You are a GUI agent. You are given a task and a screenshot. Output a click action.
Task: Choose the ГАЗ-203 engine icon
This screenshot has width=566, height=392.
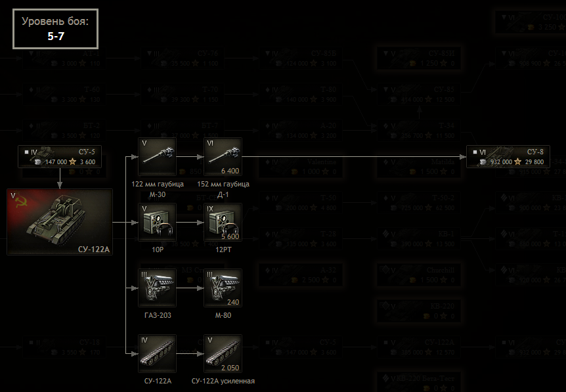tap(158, 288)
